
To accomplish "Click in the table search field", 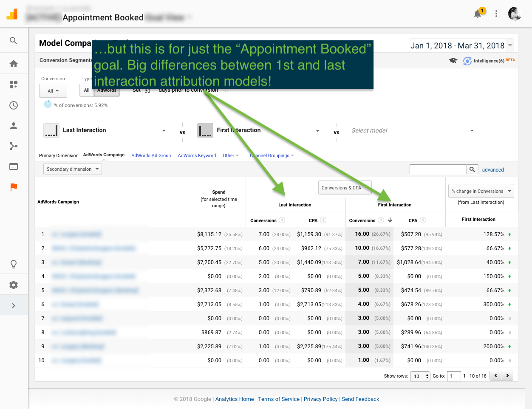I will [x=438, y=169].
